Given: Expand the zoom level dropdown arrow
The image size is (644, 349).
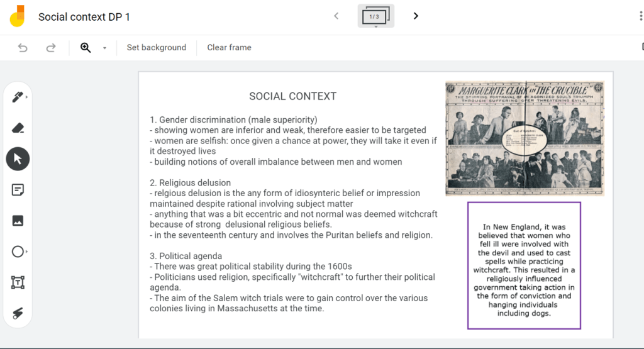Looking at the screenshot, I should [104, 48].
